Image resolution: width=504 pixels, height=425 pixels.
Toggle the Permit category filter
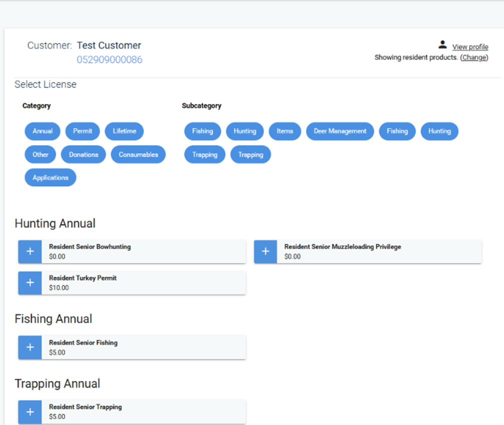[83, 131]
